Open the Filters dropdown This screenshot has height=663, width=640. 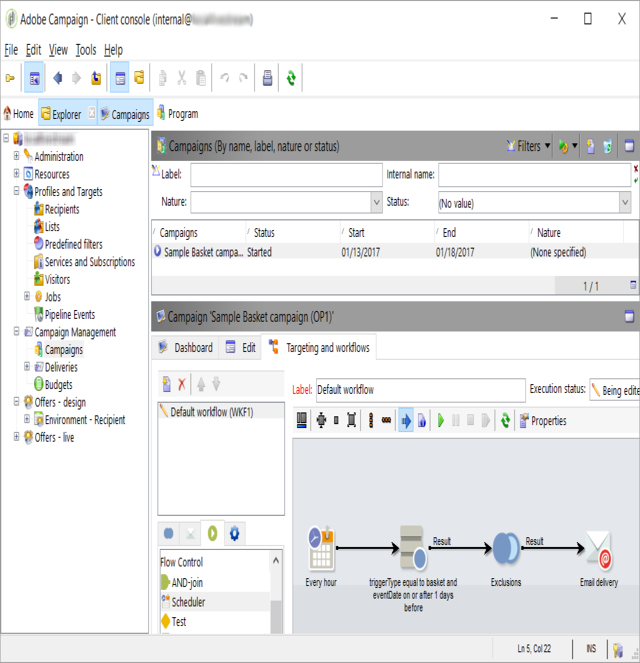pos(528,146)
